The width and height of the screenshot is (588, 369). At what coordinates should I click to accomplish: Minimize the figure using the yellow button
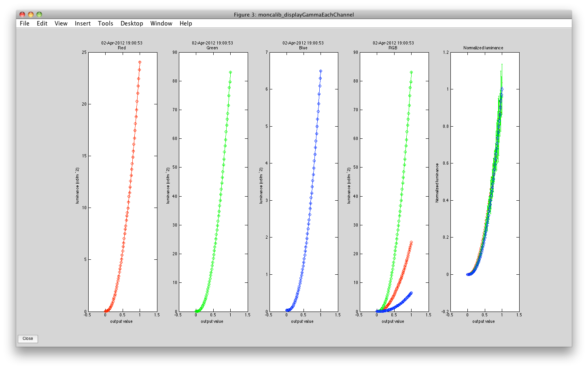pos(31,15)
